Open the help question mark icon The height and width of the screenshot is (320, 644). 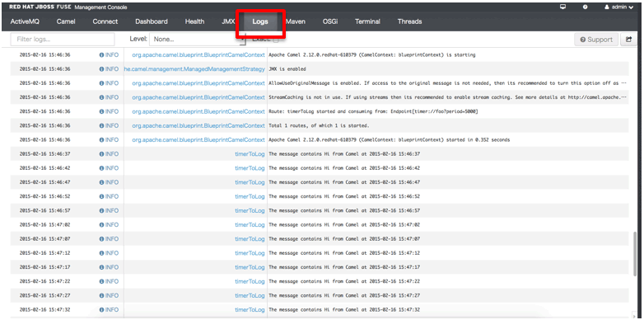click(585, 7)
